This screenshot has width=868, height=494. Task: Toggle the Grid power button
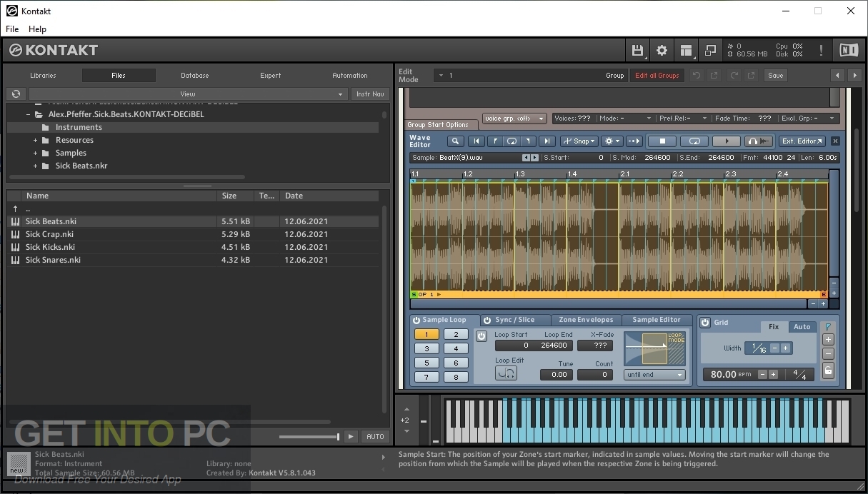[705, 322]
